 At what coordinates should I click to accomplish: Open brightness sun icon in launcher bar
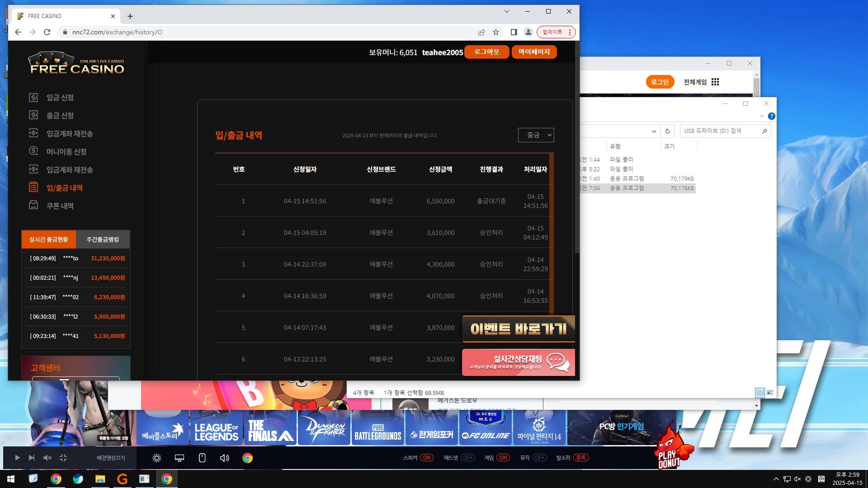[x=157, y=458]
